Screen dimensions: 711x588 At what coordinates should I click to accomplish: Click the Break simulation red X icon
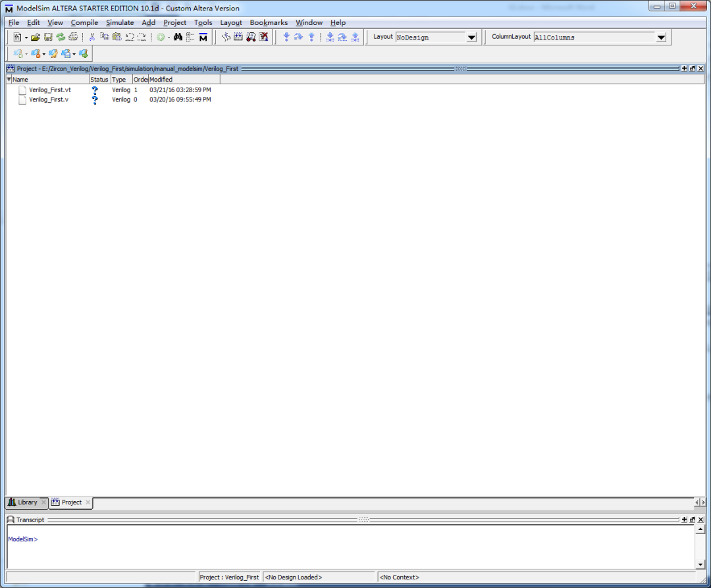[263, 37]
